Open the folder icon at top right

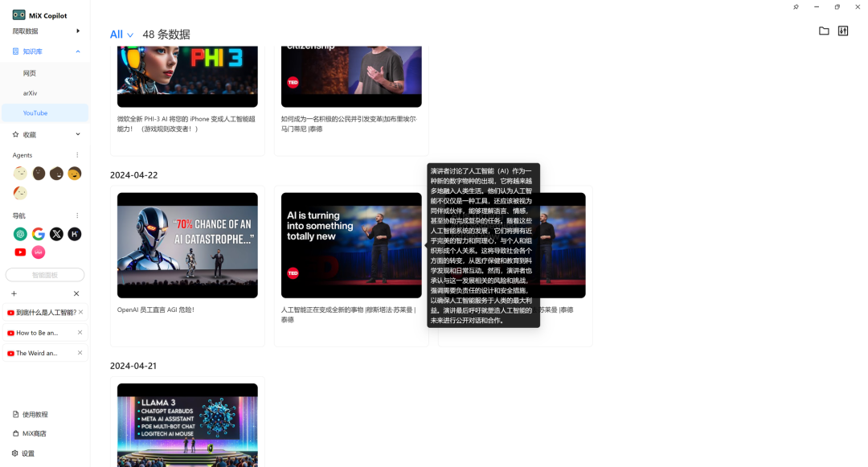(824, 31)
